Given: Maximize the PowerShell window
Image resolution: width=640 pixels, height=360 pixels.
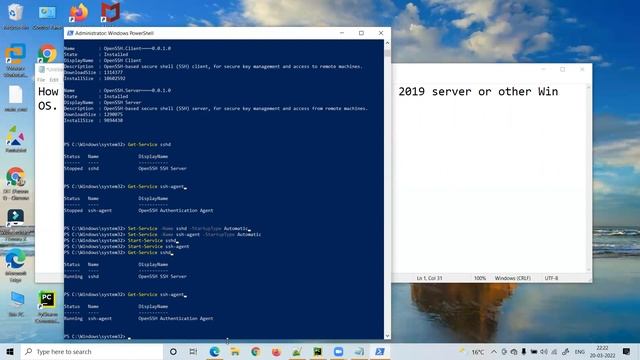Looking at the screenshot, I should tap(361, 33).
